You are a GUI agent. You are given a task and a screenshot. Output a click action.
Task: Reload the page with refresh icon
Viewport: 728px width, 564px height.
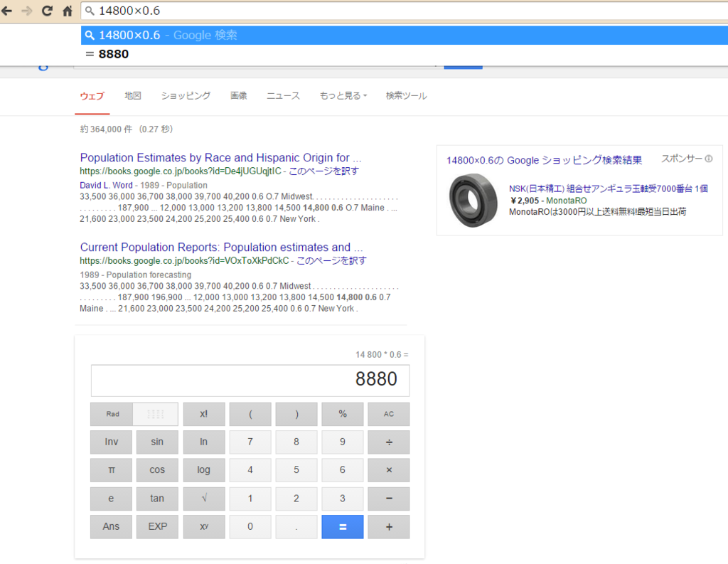coord(47,11)
